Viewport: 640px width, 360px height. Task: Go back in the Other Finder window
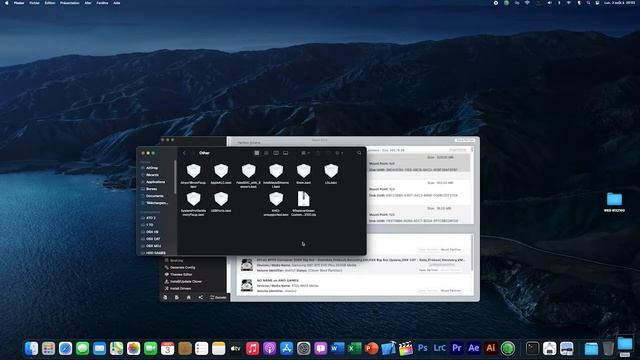click(x=184, y=153)
